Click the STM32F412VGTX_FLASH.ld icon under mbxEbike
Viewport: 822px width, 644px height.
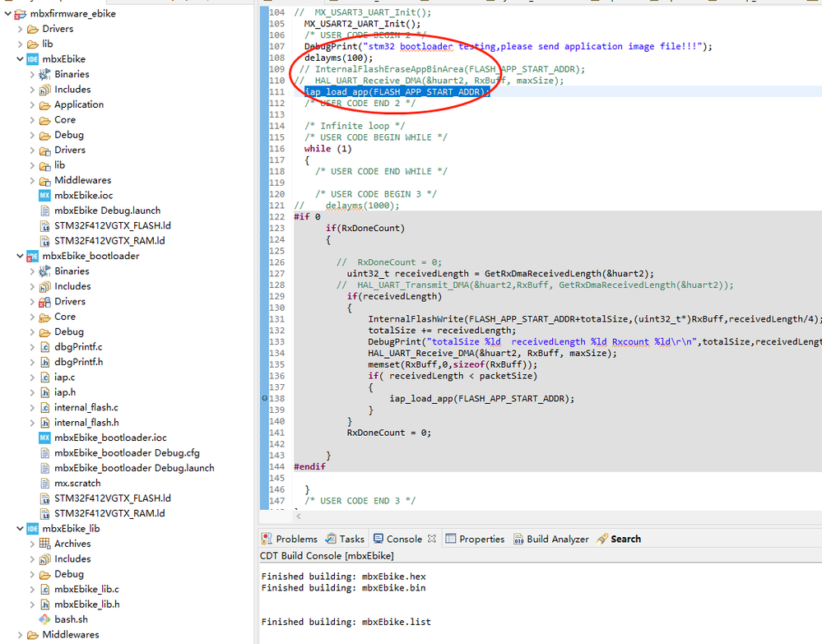[44, 226]
